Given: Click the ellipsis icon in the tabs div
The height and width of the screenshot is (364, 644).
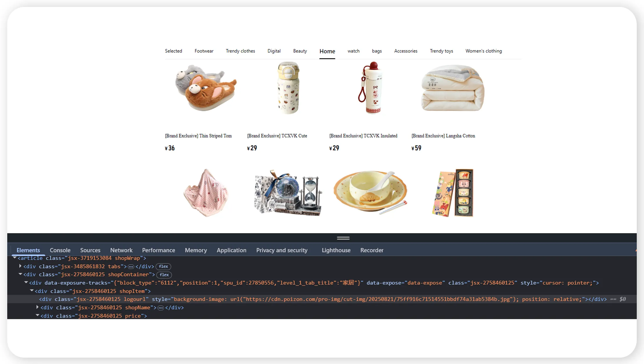Looking at the screenshot, I should [131, 266].
